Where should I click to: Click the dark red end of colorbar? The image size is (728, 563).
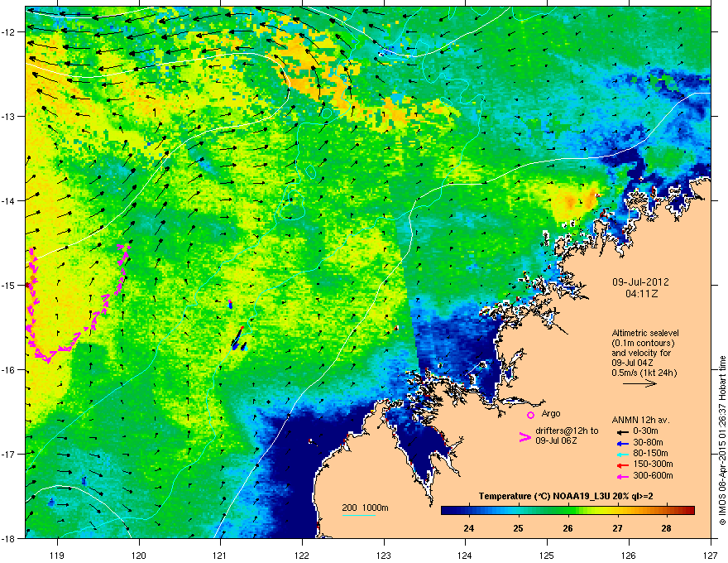(691, 511)
